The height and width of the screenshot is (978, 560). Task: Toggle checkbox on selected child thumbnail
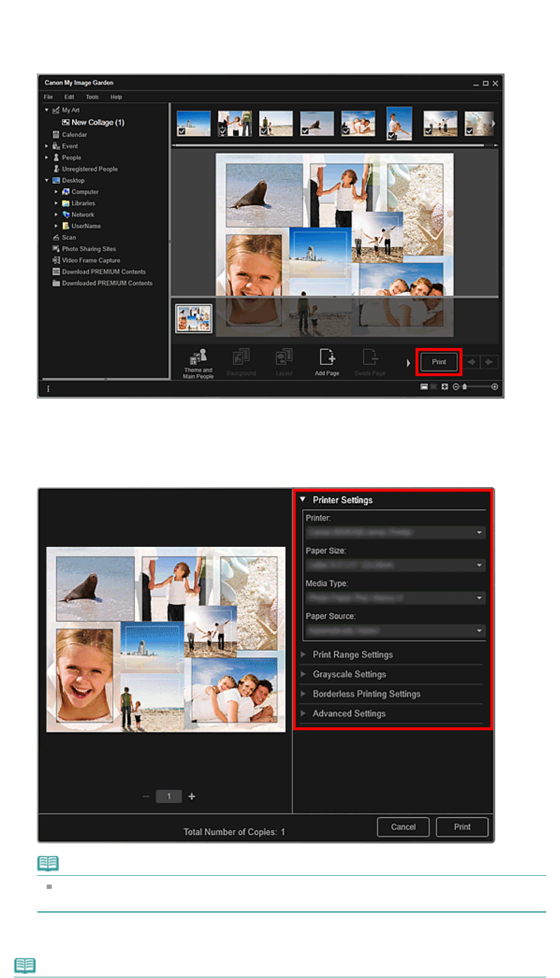(391, 135)
